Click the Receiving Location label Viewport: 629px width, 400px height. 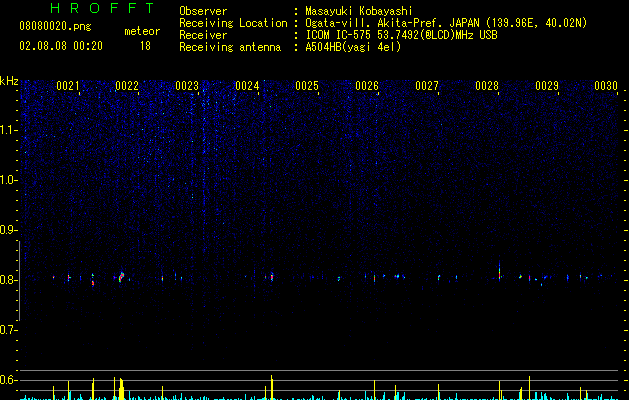pyautogui.click(x=233, y=23)
